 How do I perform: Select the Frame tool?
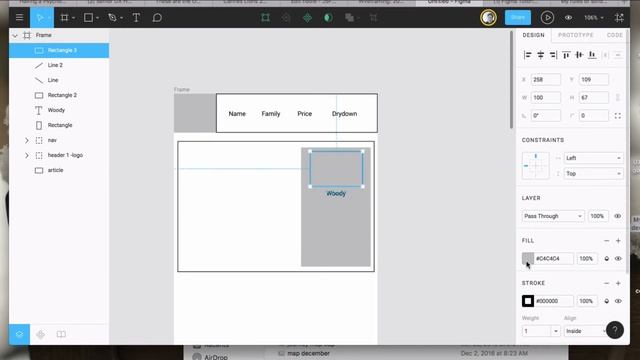64,18
